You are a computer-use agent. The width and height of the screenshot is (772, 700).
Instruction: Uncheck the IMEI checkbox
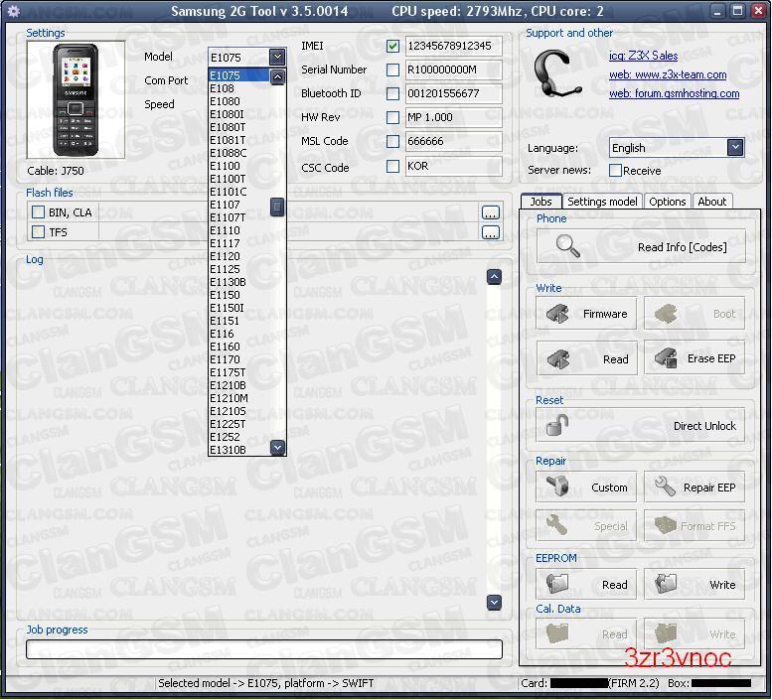(x=392, y=47)
